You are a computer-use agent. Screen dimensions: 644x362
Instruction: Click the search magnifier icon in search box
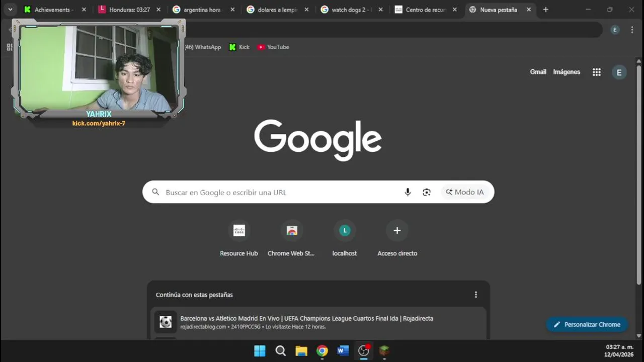click(156, 192)
